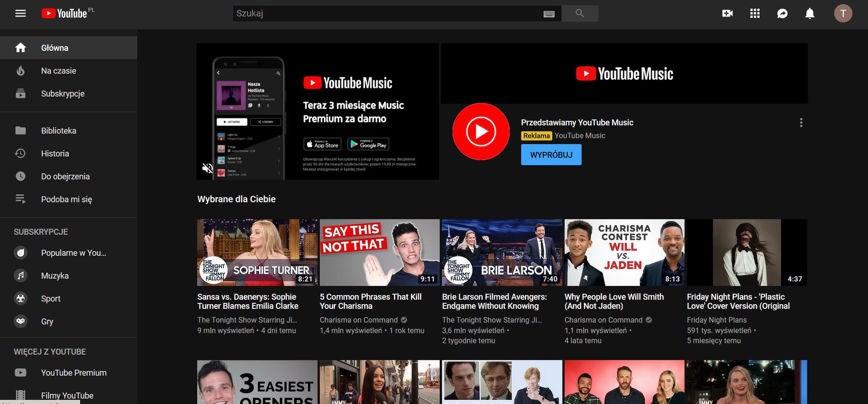
Task: Click the red YouTube Music round logo
Action: pyautogui.click(x=481, y=131)
